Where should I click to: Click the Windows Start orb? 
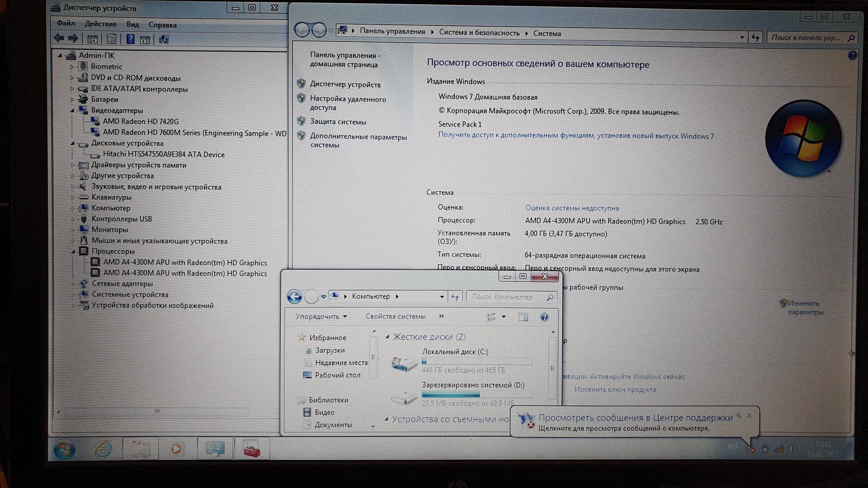pos(65,449)
